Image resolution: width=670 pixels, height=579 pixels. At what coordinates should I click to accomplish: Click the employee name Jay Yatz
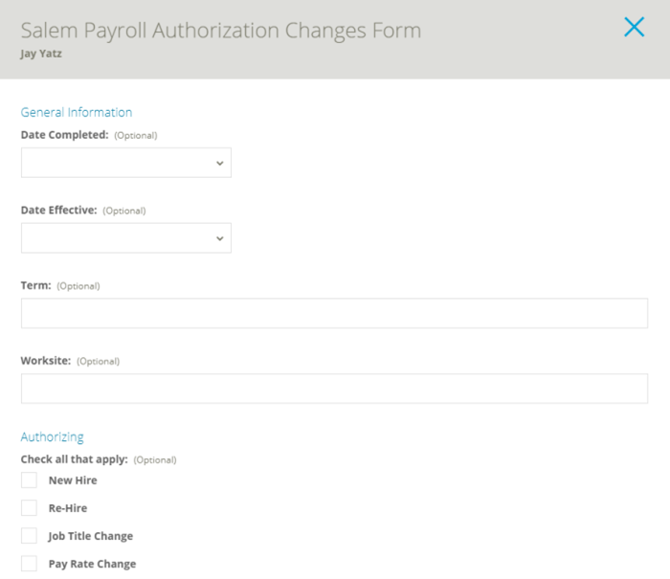click(41, 54)
